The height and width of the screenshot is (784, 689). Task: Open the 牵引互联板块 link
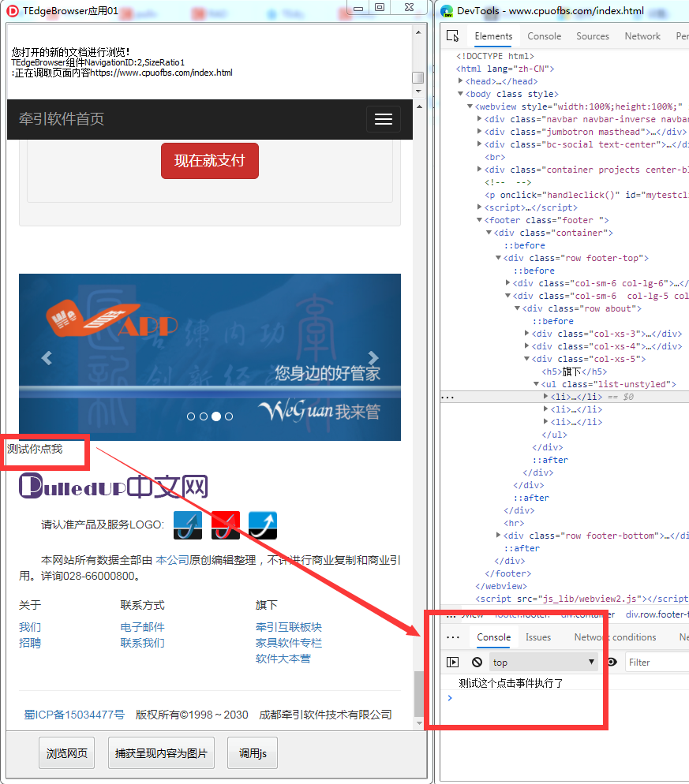(289, 627)
